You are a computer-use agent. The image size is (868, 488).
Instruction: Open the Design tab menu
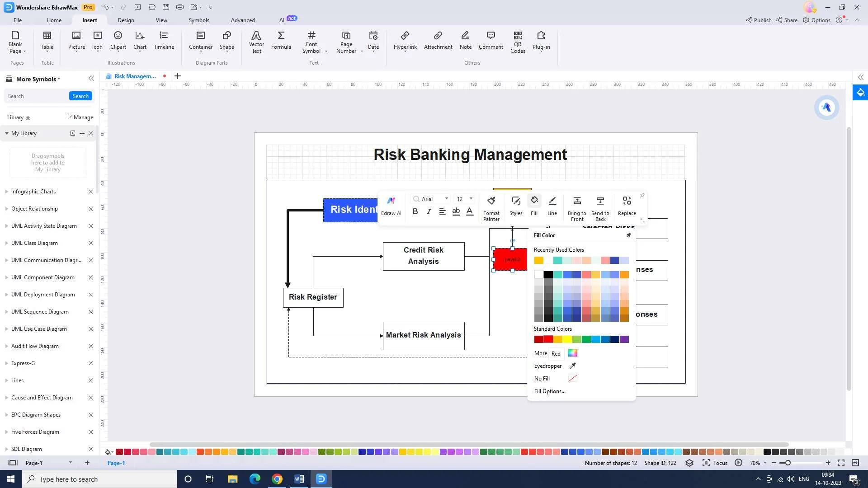(x=126, y=20)
